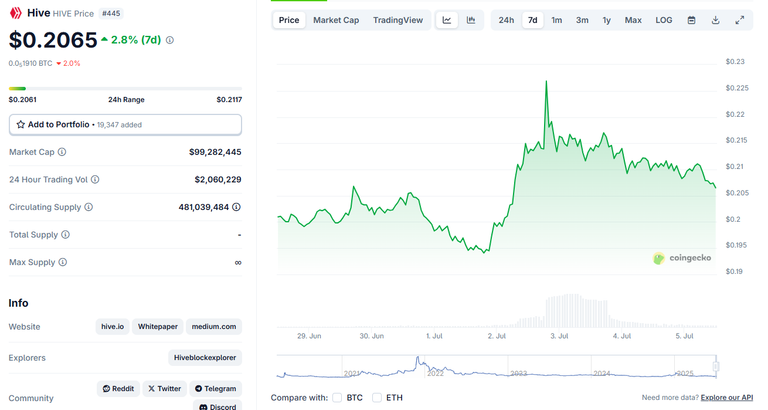The height and width of the screenshot is (410, 768).
Task: Click the 0.0₅1910 BTC price text
Action: [30, 63]
